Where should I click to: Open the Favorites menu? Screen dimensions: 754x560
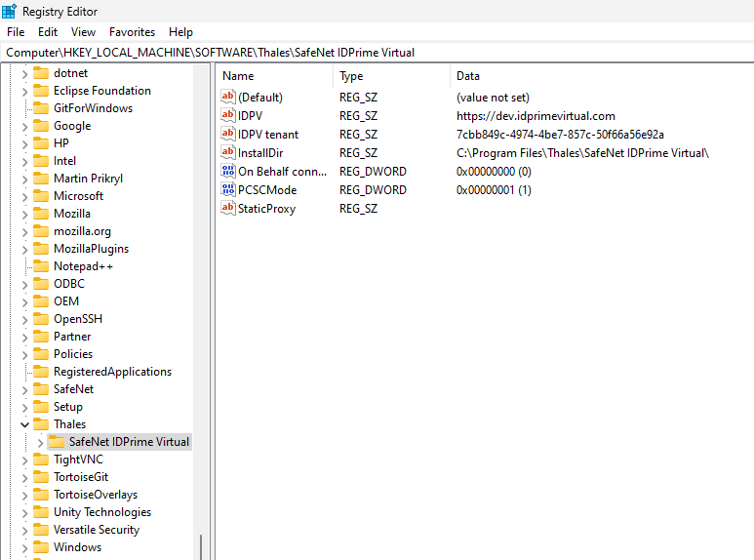[132, 32]
